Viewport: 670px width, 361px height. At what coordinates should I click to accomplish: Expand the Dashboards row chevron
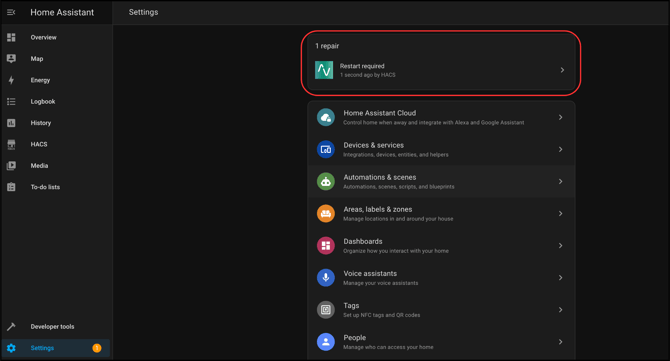[561, 246]
